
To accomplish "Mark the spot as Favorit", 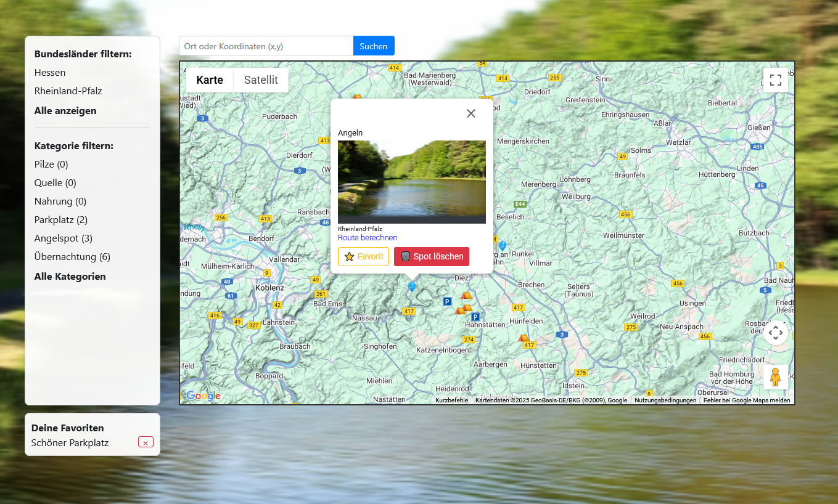I will point(363,256).
